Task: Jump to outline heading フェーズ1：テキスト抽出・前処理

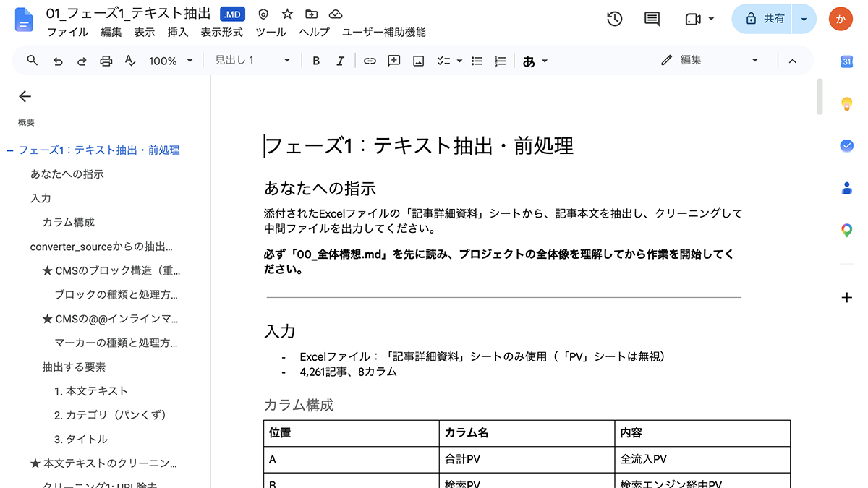Action: tap(99, 150)
